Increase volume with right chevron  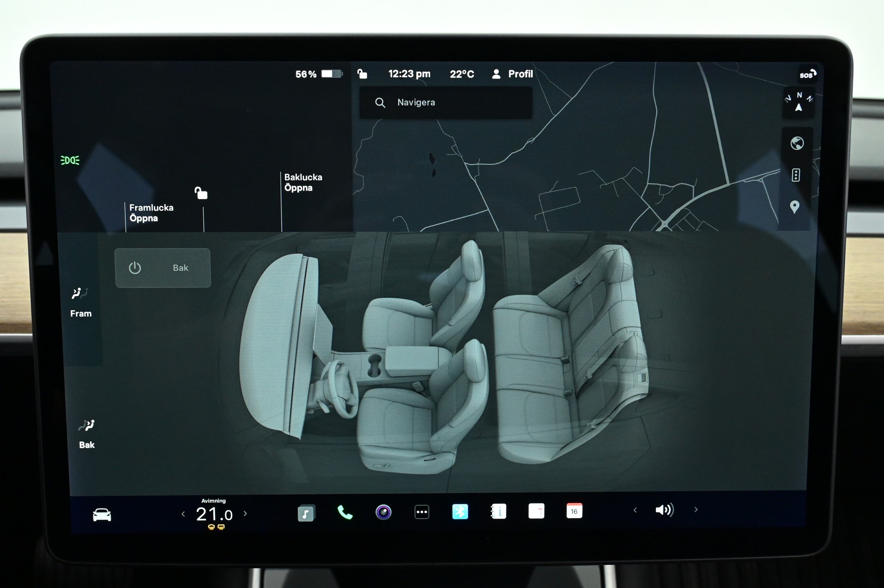pos(696,509)
